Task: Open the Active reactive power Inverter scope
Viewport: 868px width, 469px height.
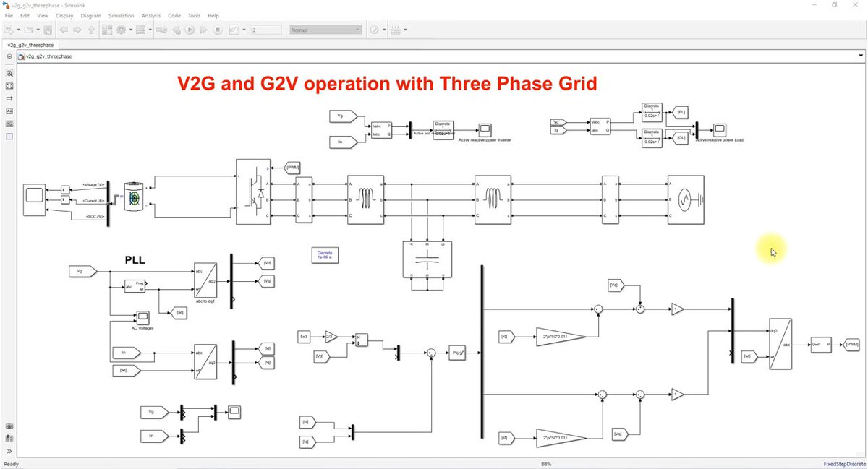Action: pyautogui.click(x=483, y=129)
